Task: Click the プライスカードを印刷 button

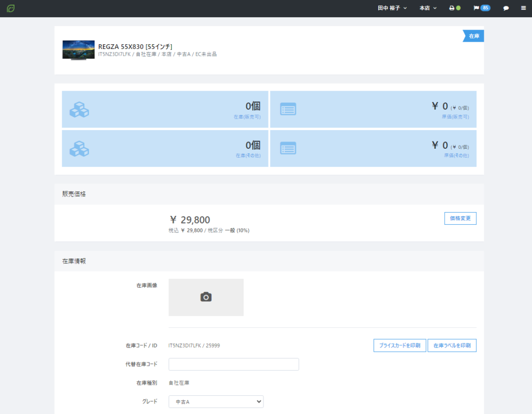Action: coord(400,345)
